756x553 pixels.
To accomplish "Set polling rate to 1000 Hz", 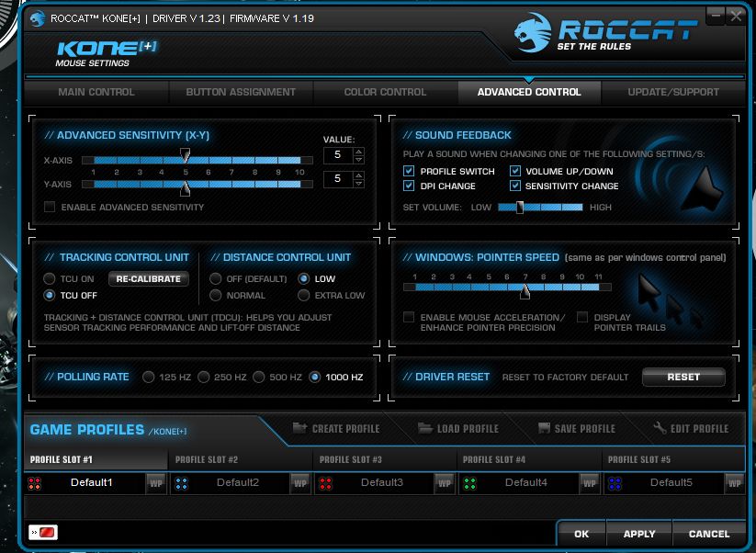I will [314, 377].
